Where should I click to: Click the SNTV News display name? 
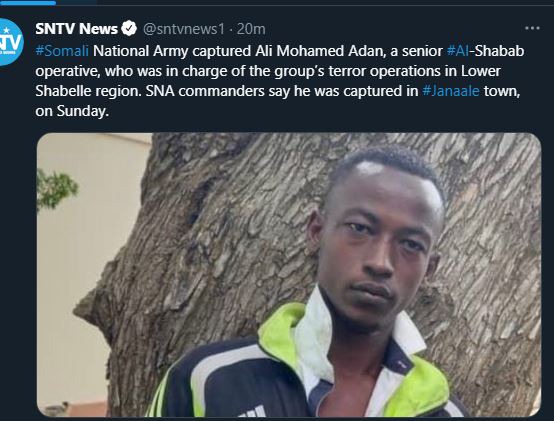(76, 29)
